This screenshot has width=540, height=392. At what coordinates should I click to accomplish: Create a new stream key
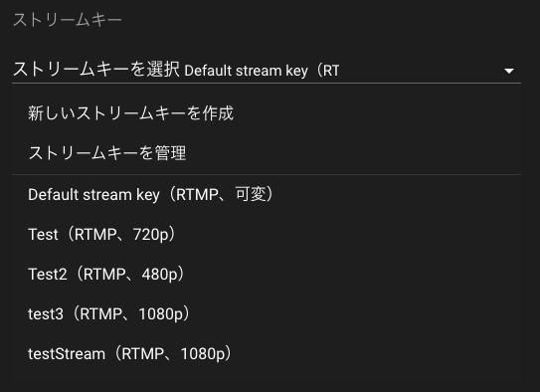click(x=267, y=113)
